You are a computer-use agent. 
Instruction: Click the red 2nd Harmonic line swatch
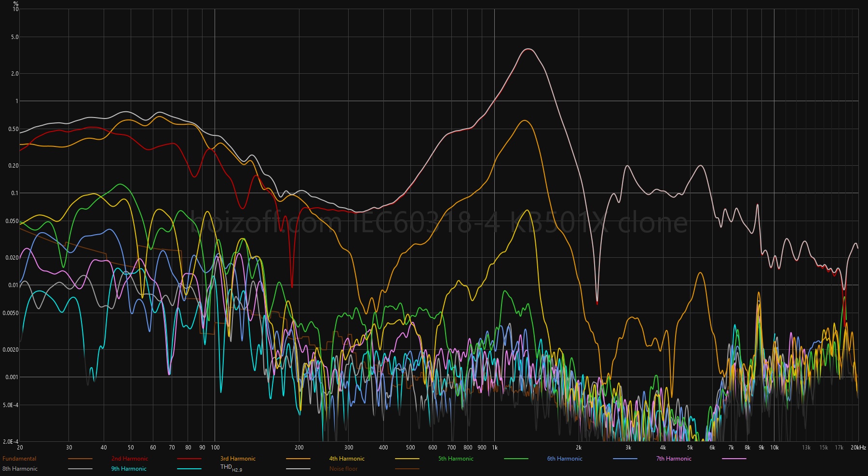tap(189, 459)
